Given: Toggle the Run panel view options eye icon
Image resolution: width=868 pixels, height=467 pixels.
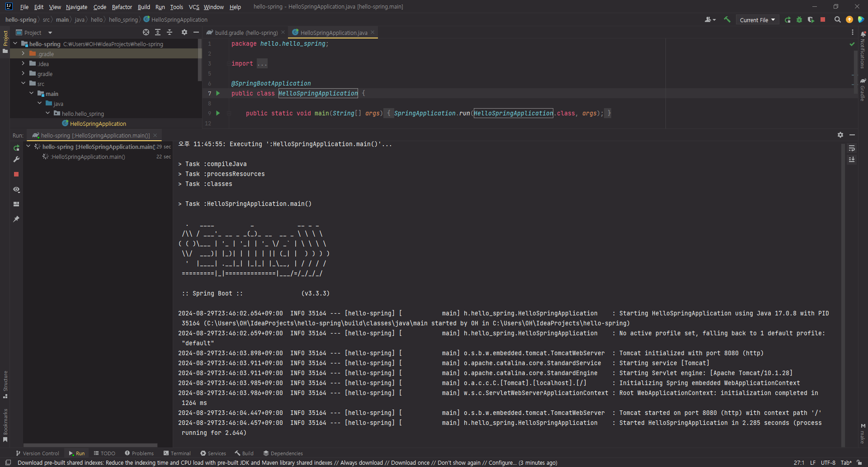Looking at the screenshot, I should tap(16, 189).
